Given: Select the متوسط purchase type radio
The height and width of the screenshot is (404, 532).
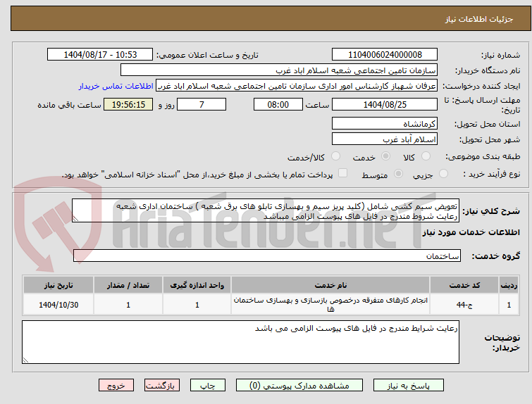Looking at the screenshot, I should coord(398,174).
